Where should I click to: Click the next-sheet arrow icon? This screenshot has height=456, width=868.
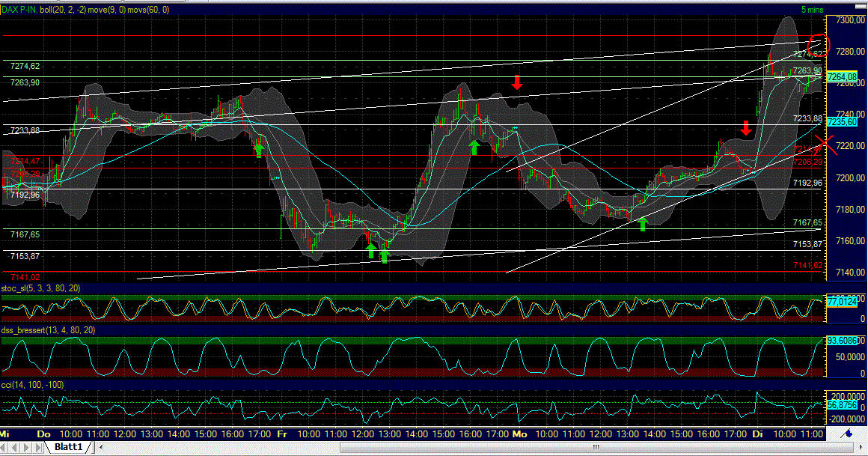(x=25, y=446)
